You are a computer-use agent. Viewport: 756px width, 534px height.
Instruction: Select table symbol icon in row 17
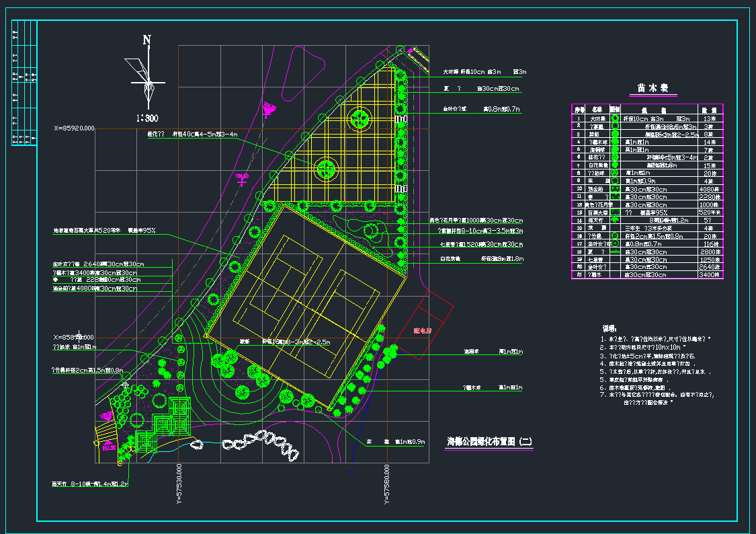614,243
